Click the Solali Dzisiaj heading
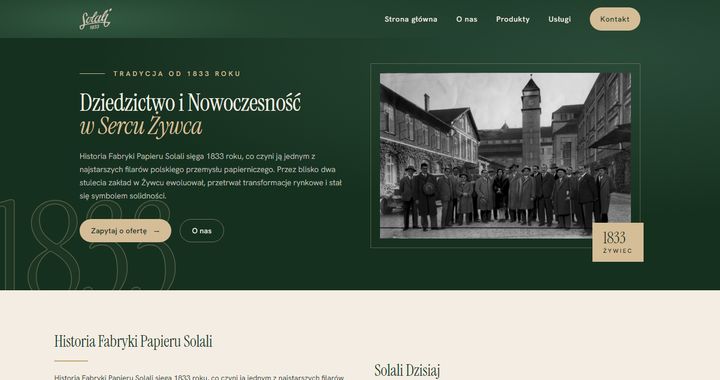Screen dimensions: 720x380 pyautogui.click(x=407, y=370)
